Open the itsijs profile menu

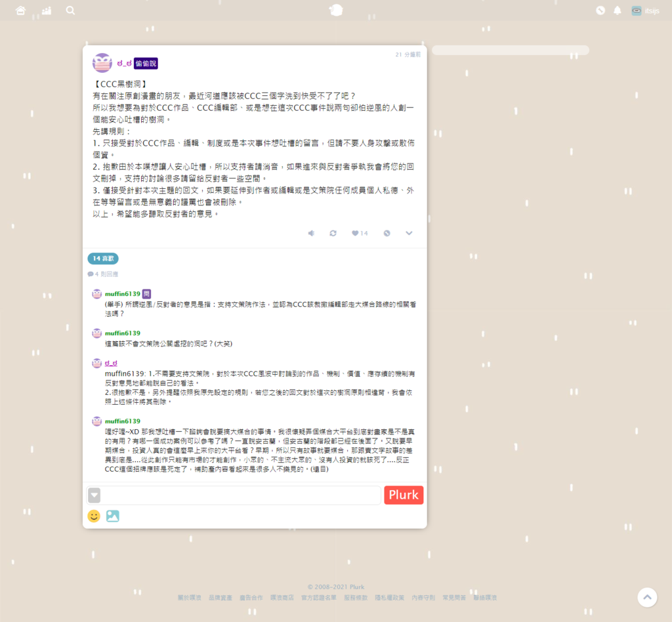coord(646,10)
